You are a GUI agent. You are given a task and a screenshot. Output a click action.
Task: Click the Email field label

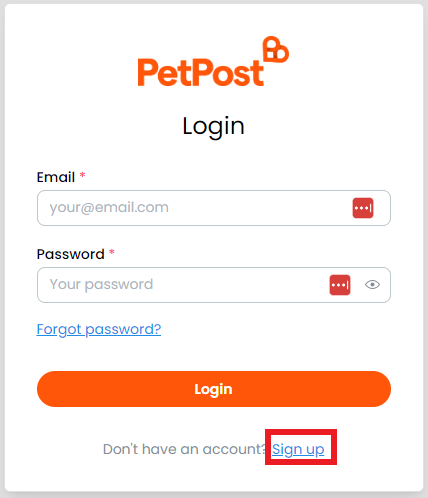point(56,177)
